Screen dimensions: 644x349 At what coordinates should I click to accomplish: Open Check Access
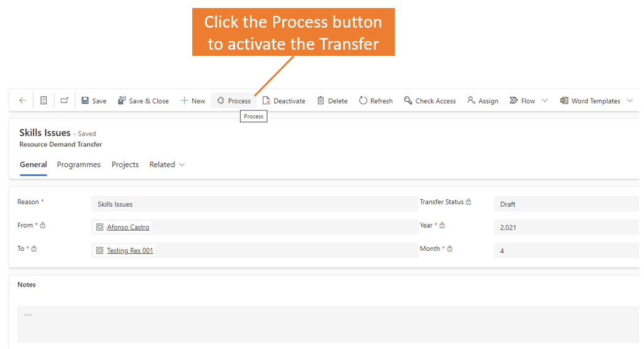coord(430,101)
